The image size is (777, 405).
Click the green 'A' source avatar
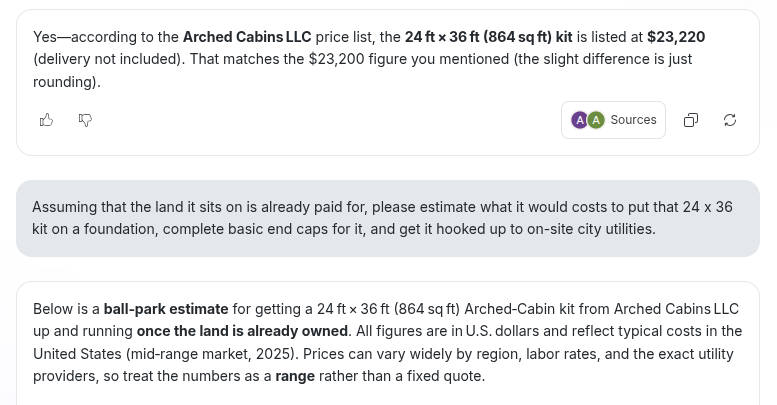coord(596,120)
